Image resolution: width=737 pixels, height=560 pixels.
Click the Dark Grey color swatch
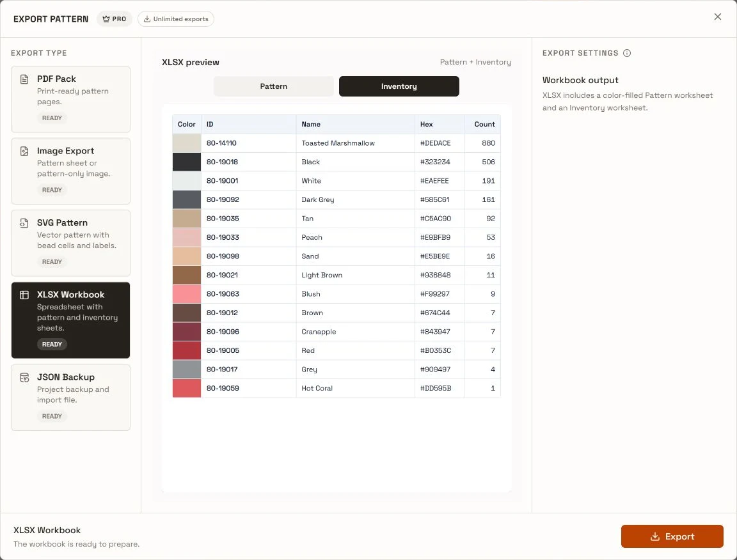pos(187,199)
